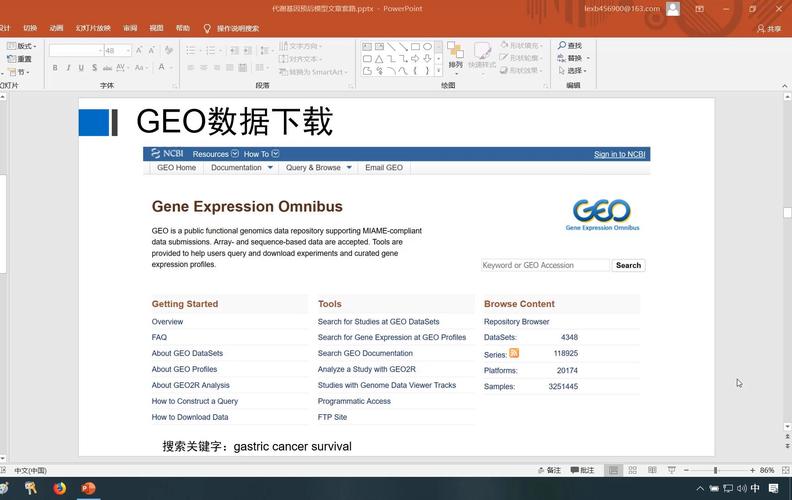Open the Transitions (切换) ribbon tab
The height and width of the screenshot is (500, 792).
(x=30, y=28)
